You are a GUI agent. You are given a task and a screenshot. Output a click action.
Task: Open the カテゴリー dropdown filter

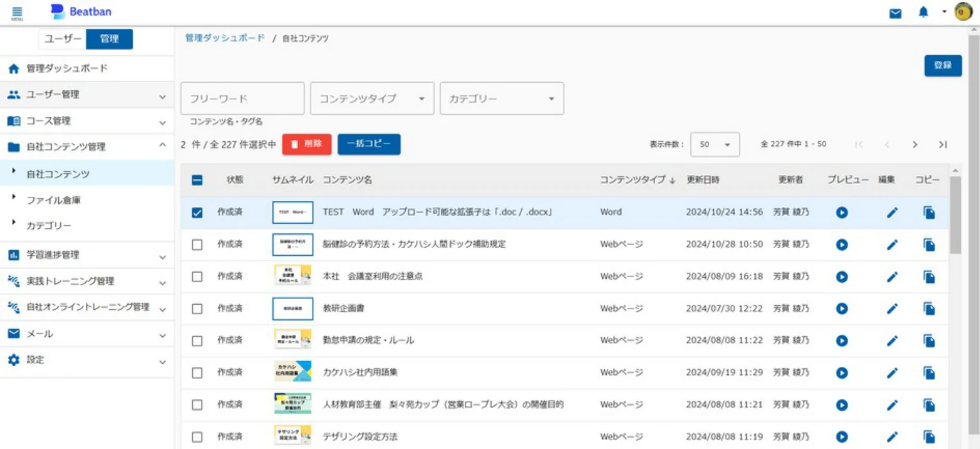[x=502, y=99]
